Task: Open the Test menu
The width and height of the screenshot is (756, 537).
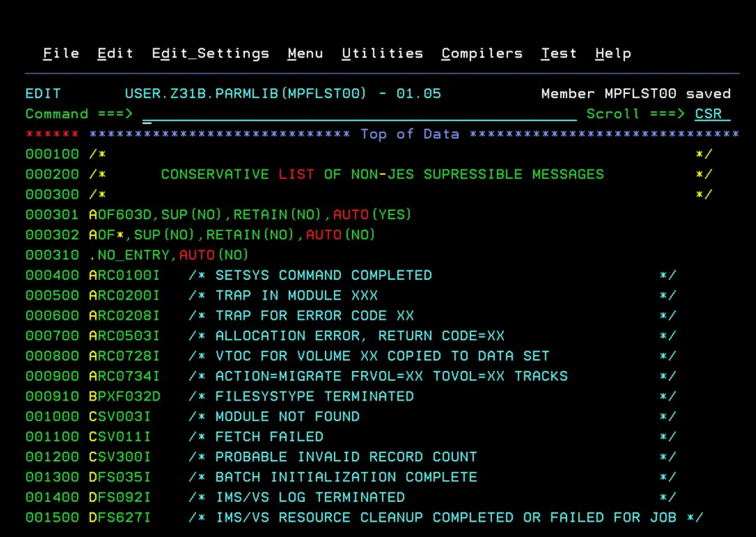Action: [x=559, y=53]
